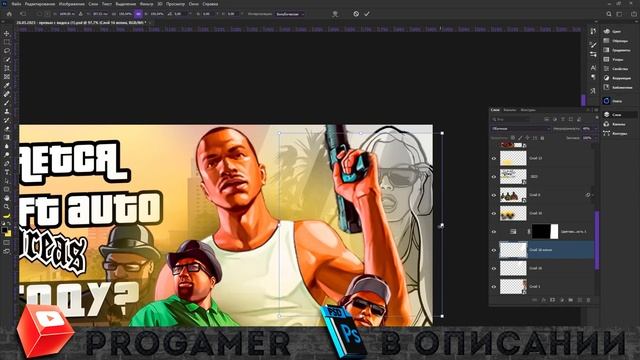The image size is (640, 360).
Task: Toggle visibility of the hue/saturation adjustment layer
Action: click(494, 231)
